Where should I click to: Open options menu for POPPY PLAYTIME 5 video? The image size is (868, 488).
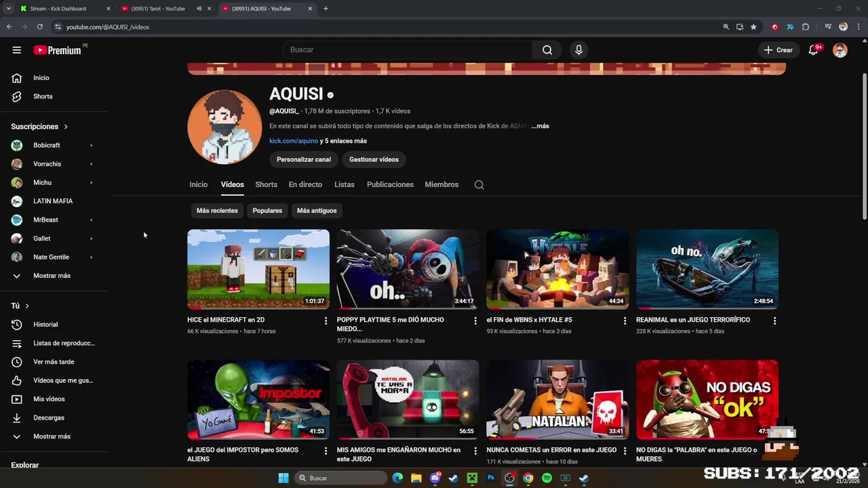click(x=475, y=321)
